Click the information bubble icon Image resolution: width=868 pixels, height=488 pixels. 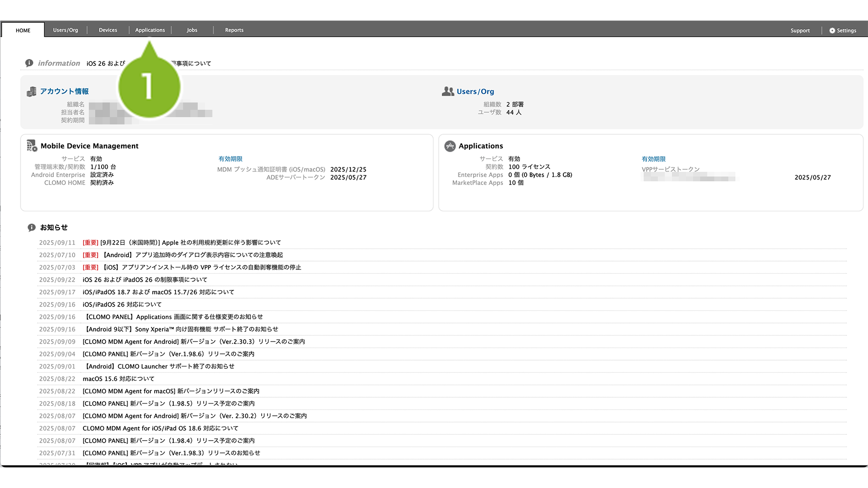(29, 63)
